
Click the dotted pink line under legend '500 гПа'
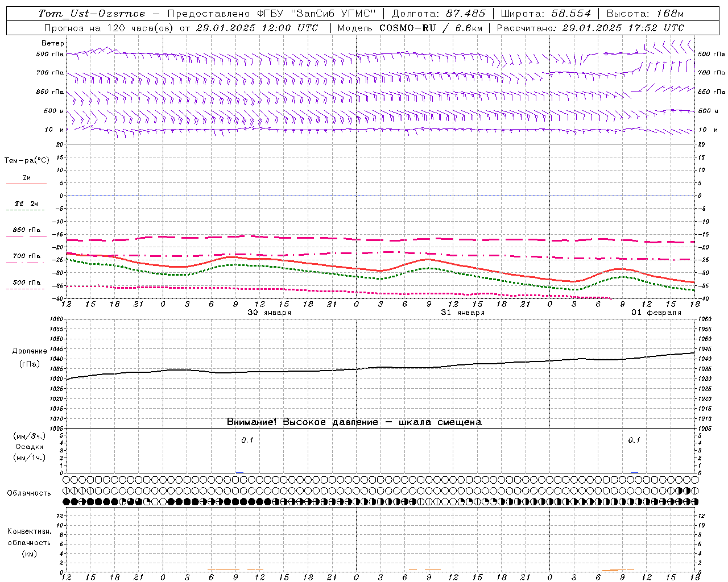pyautogui.click(x=25, y=289)
